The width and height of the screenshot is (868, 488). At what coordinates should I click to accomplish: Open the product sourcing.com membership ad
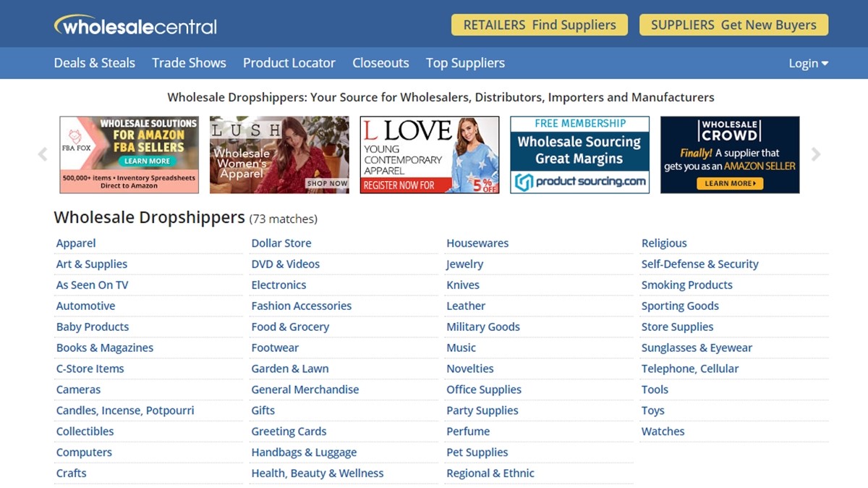tap(579, 155)
